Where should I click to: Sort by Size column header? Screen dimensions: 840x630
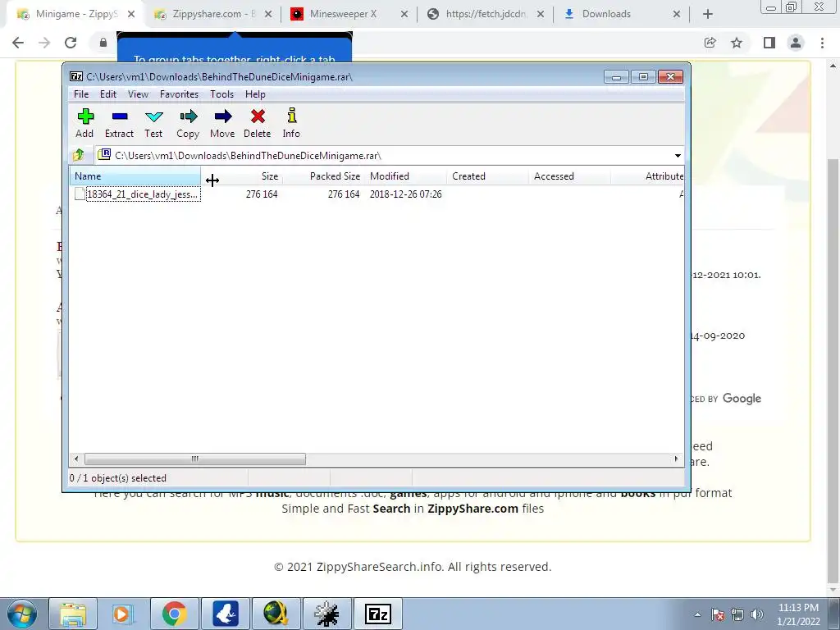click(x=242, y=176)
